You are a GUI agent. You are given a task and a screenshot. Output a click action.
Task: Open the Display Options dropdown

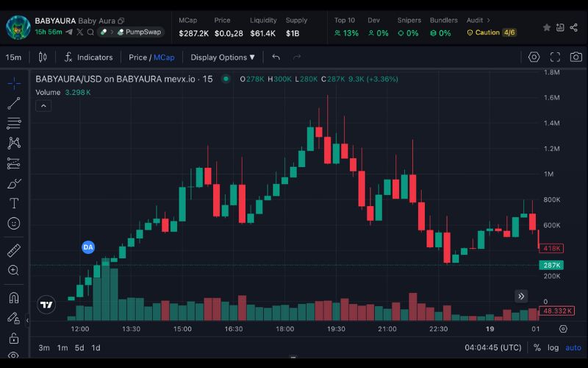[x=223, y=57]
